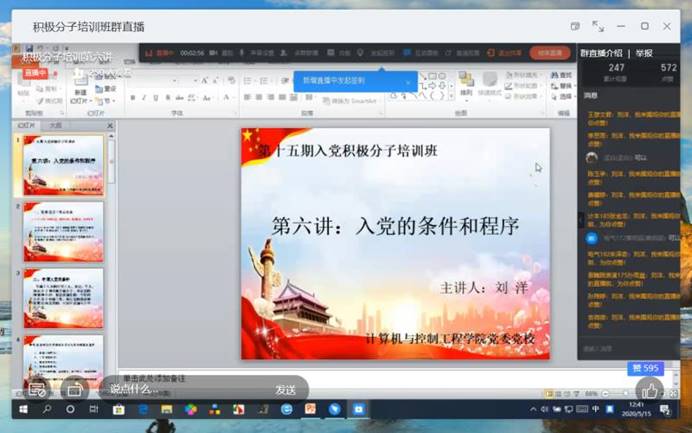
Task: Switch to the slides tab in the slide pane
Action: 26,126
